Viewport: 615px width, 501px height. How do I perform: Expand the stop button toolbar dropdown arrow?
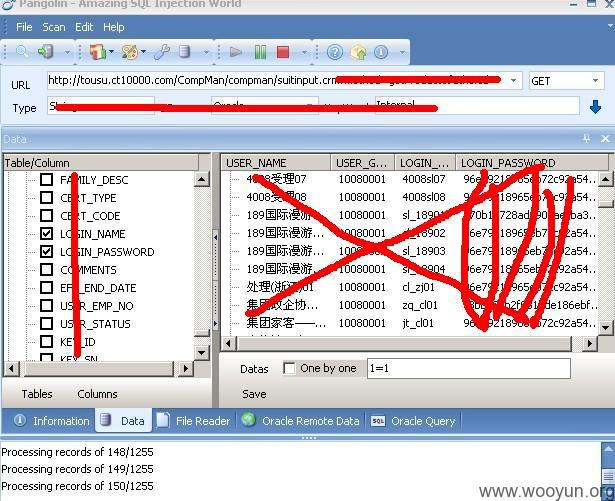(304, 52)
